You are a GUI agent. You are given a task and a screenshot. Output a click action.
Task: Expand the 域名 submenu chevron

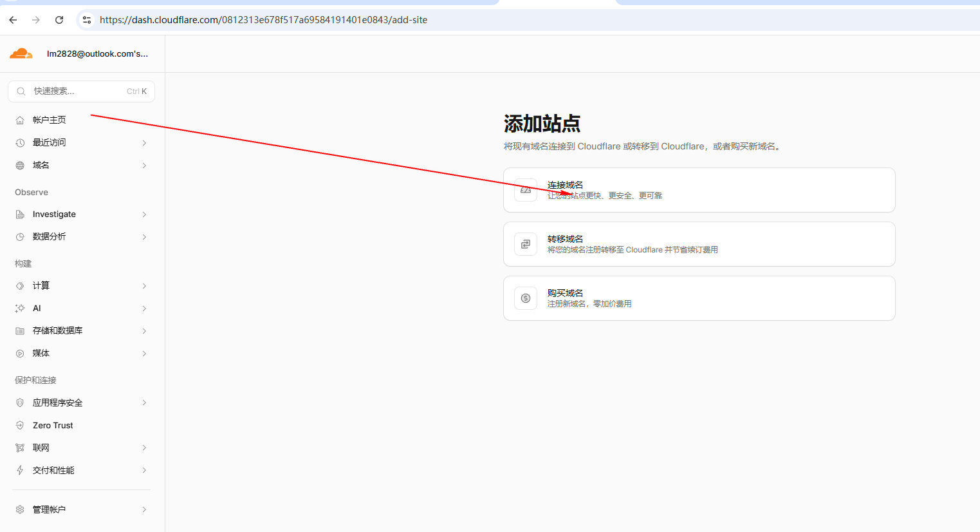144,166
